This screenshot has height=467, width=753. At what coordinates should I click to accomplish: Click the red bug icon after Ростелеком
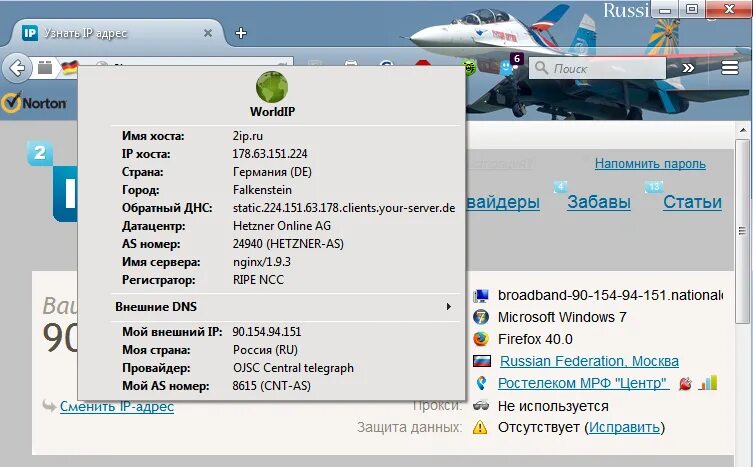pyautogui.click(x=685, y=384)
